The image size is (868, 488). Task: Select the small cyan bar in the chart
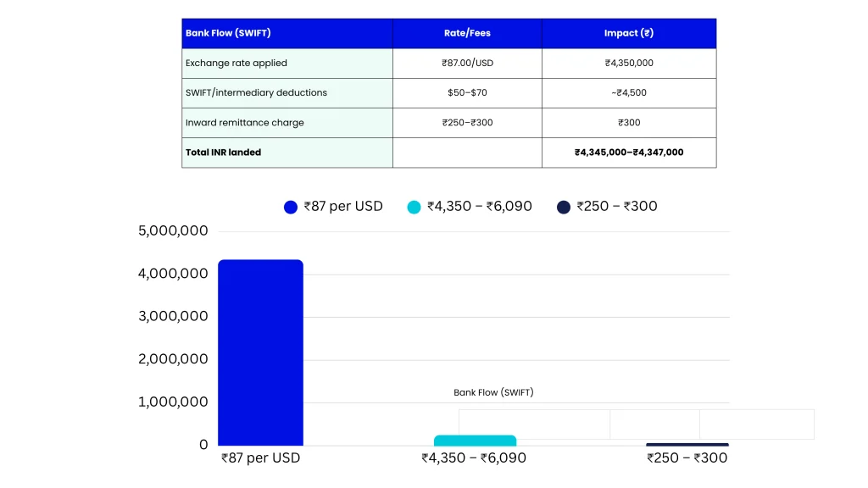pos(476,441)
